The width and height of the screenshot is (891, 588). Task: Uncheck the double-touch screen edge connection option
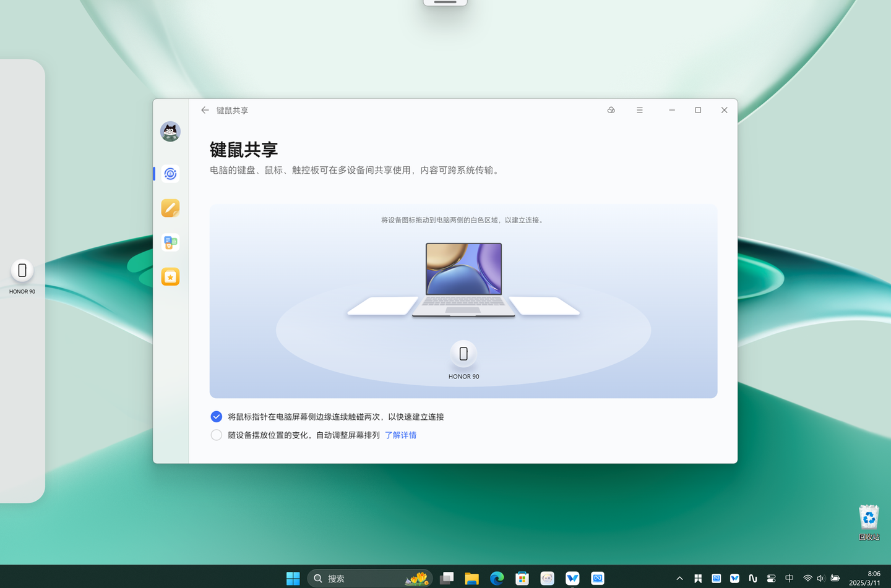(x=217, y=417)
